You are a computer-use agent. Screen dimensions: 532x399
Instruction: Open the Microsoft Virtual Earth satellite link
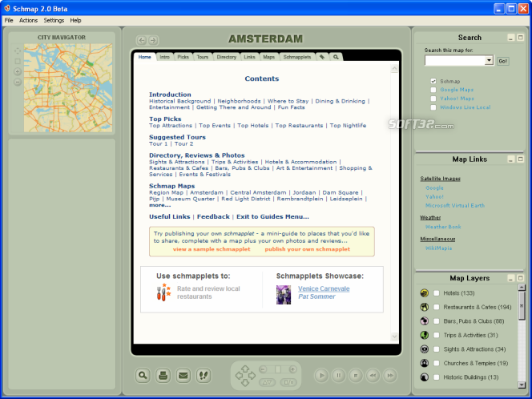455,206
